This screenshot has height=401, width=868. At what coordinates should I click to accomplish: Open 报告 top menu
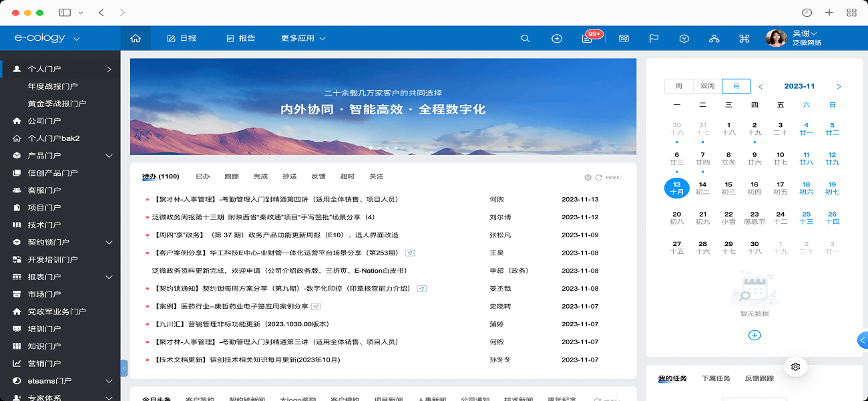tap(241, 39)
